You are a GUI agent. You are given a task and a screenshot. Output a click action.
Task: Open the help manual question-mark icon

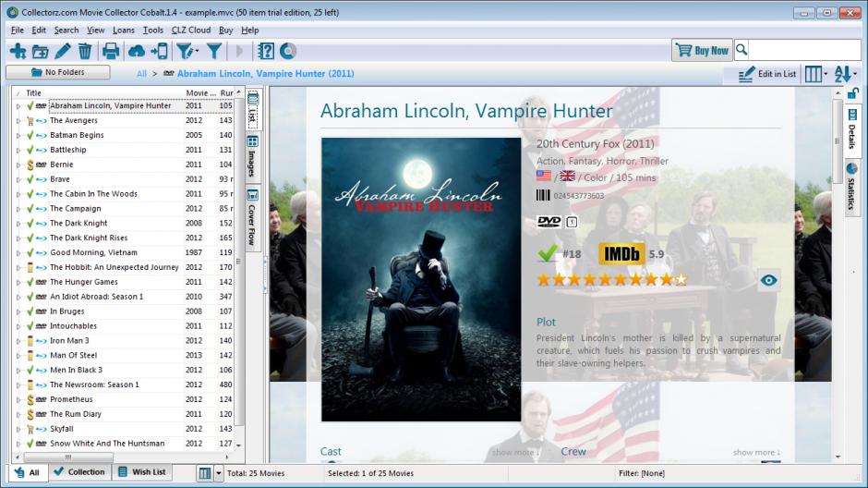[x=266, y=52]
